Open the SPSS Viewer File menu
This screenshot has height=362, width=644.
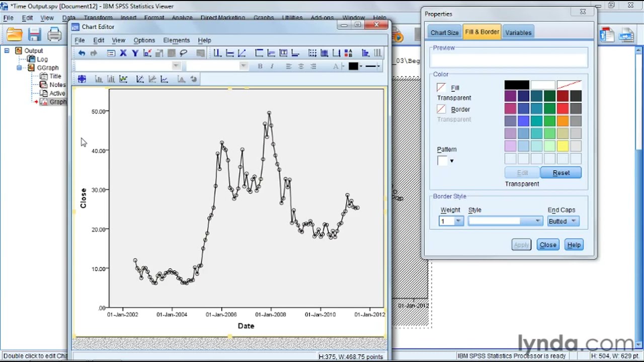(x=8, y=18)
